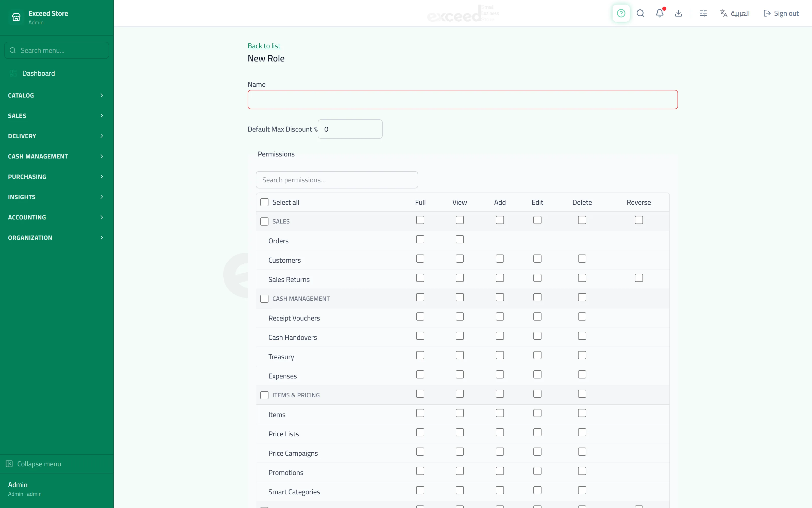Follow the Back to list link
Viewport: 812px width, 508px height.
264,46
